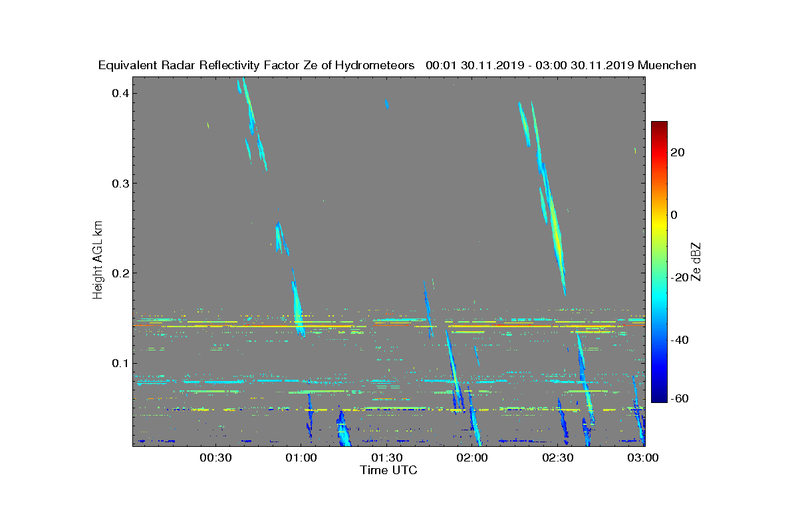
Task: Click the 0.4 height tick label
Action: click(120, 93)
